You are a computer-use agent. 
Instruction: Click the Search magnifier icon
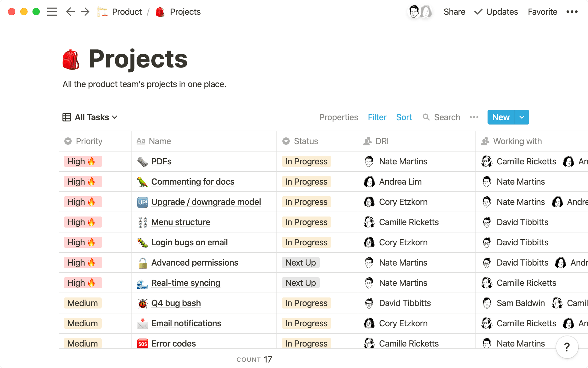(426, 117)
